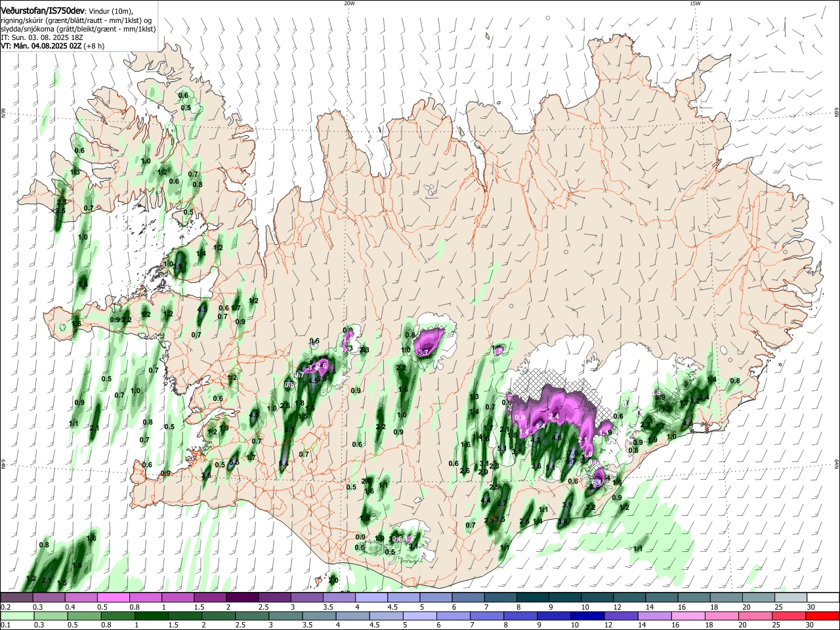840x630 pixels.
Task: Click the light pink 16–18 rain legend swatch
Action: (x=689, y=616)
